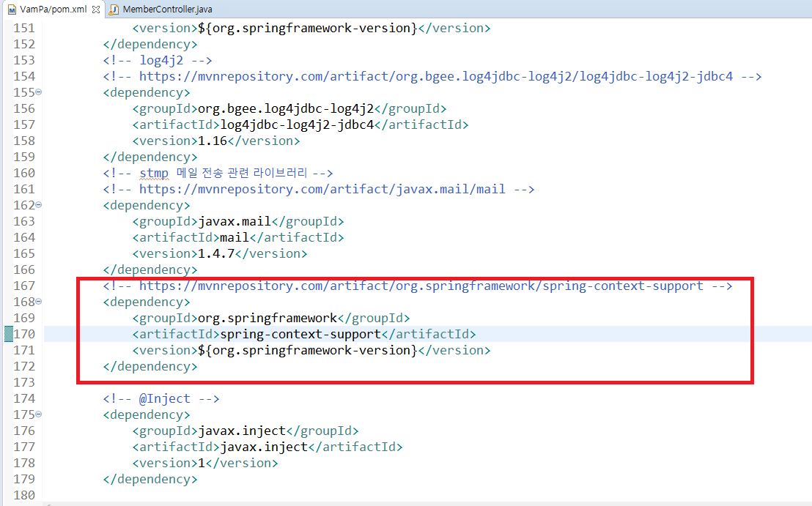This screenshot has width=812, height=506.
Task: Click the @Inject comment on line 174
Action: pos(161,399)
